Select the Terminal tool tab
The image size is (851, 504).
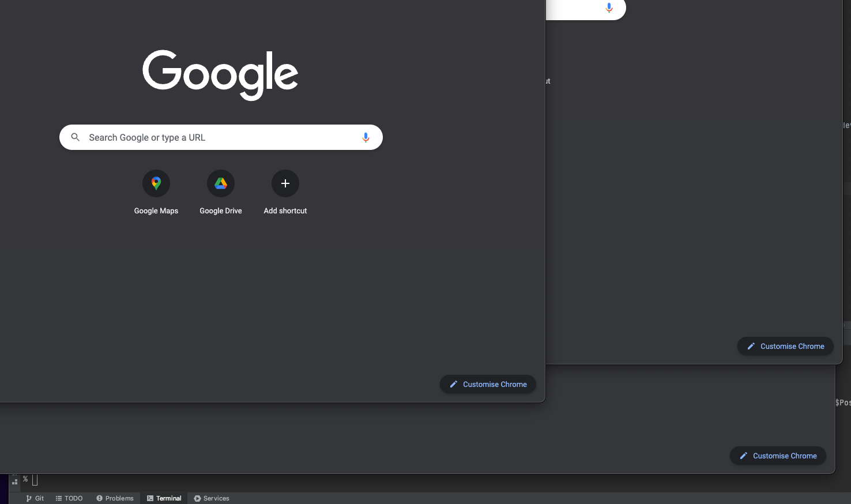[164, 498]
